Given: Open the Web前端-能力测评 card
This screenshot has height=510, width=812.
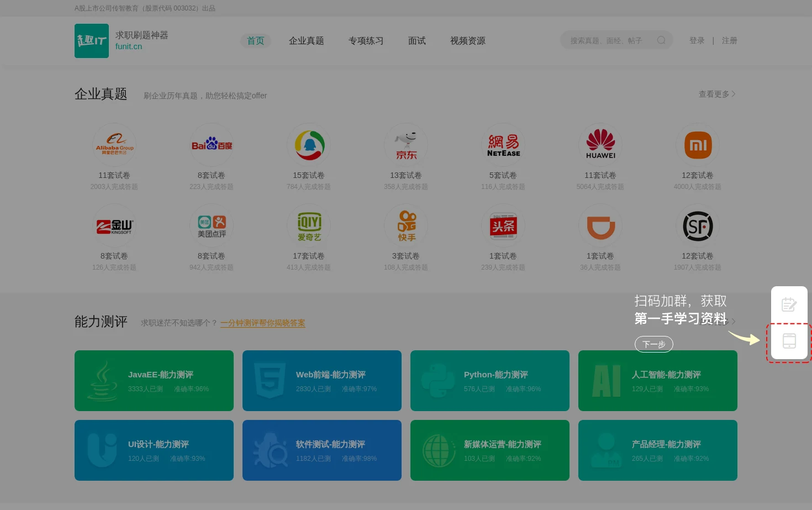Looking at the screenshot, I should pos(322,381).
